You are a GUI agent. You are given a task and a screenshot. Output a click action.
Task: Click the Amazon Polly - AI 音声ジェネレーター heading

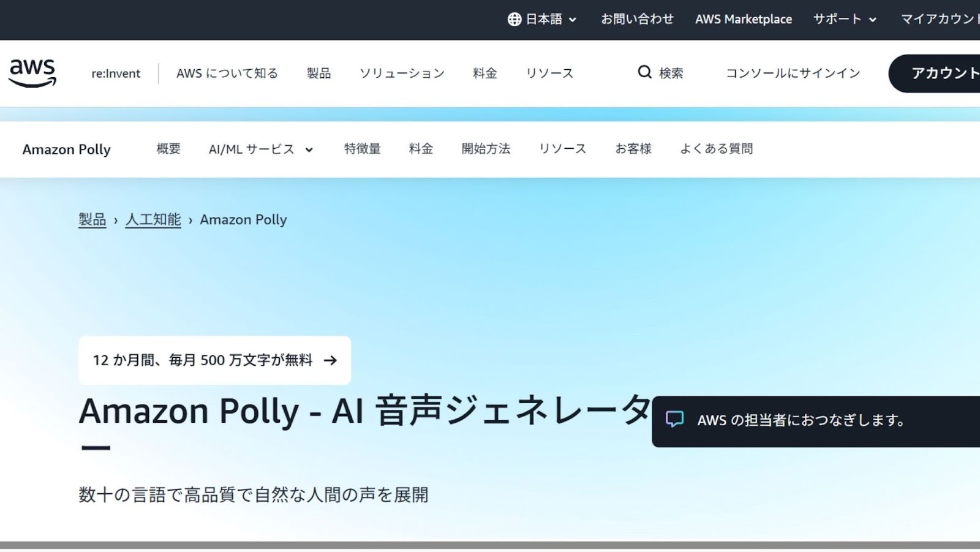[x=365, y=423]
